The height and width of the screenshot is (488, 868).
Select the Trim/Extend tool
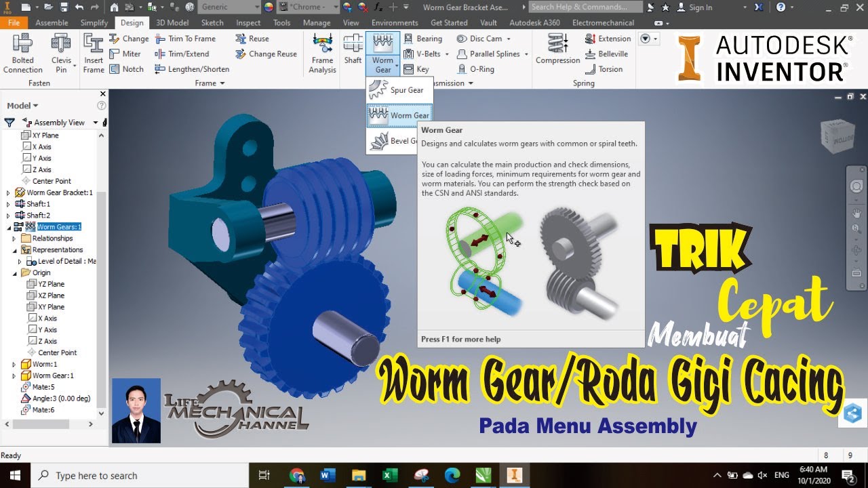(x=182, y=54)
